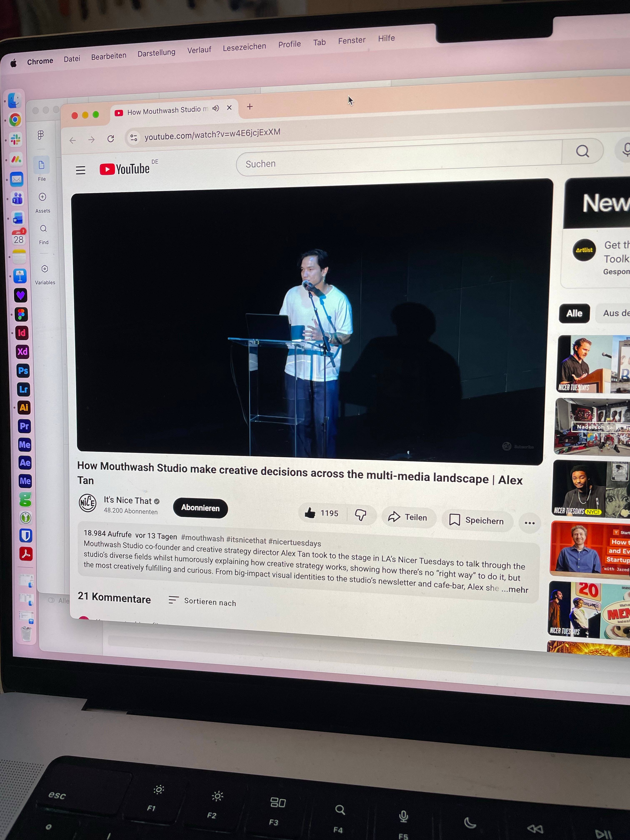Subscribe with the Abonnieren button

pos(200,508)
